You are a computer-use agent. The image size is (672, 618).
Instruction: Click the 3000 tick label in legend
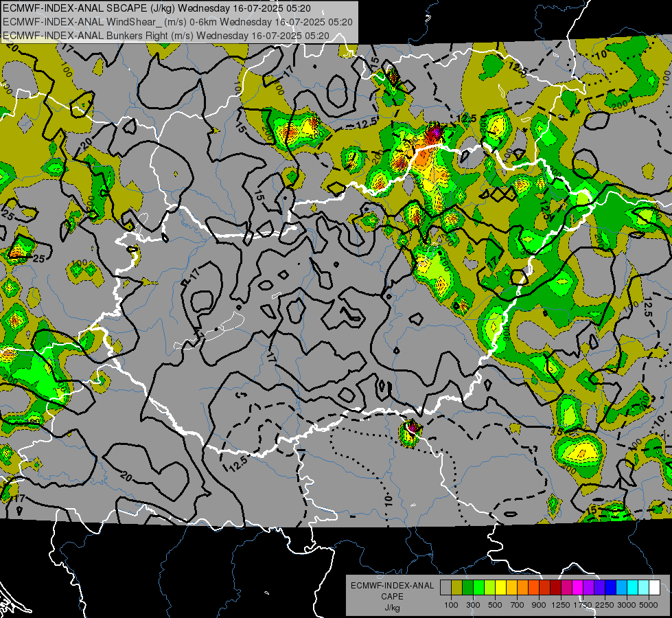click(627, 605)
